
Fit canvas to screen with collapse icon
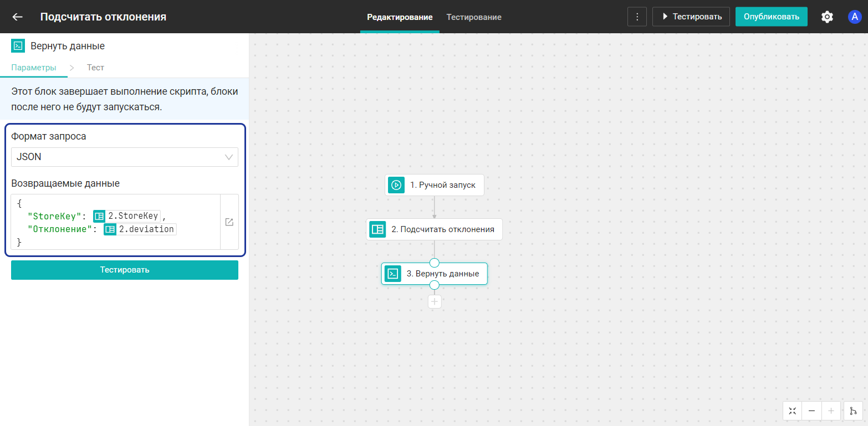(793, 410)
